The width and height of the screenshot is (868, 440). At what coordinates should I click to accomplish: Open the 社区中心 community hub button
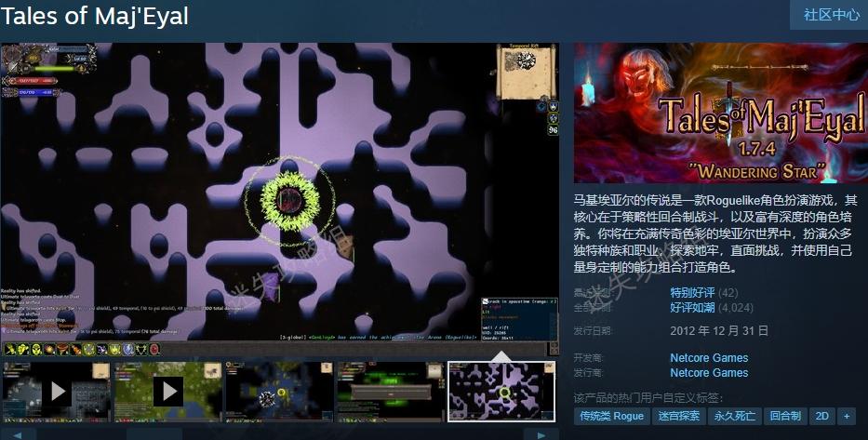point(830,15)
